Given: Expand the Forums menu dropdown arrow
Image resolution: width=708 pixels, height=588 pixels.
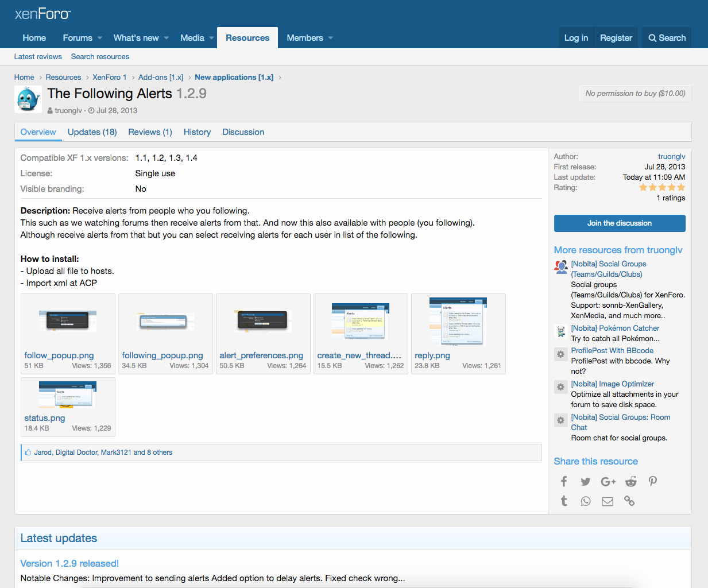Looking at the screenshot, I should [x=100, y=38].
